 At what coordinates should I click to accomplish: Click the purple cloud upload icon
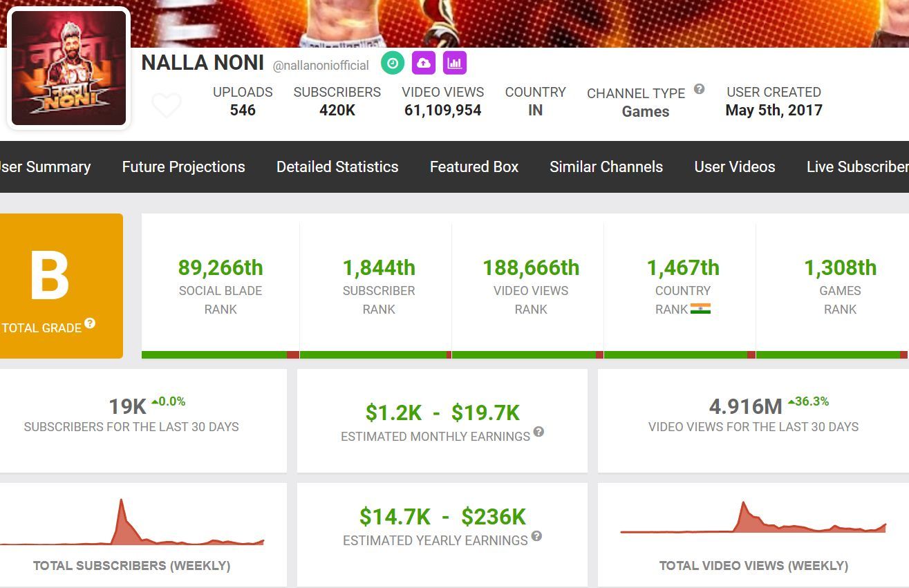[424, 63]
